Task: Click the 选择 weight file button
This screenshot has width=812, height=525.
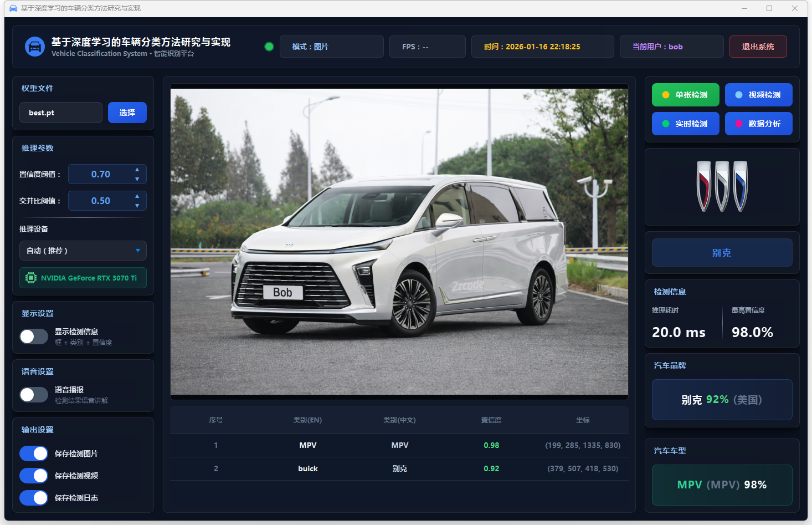Action: point(127,113)
